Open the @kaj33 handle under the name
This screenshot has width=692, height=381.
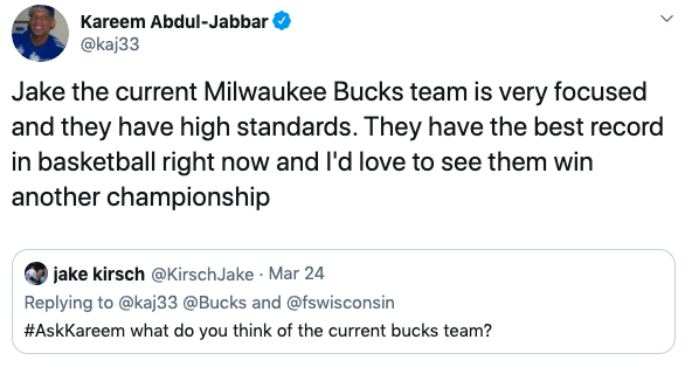110,45
